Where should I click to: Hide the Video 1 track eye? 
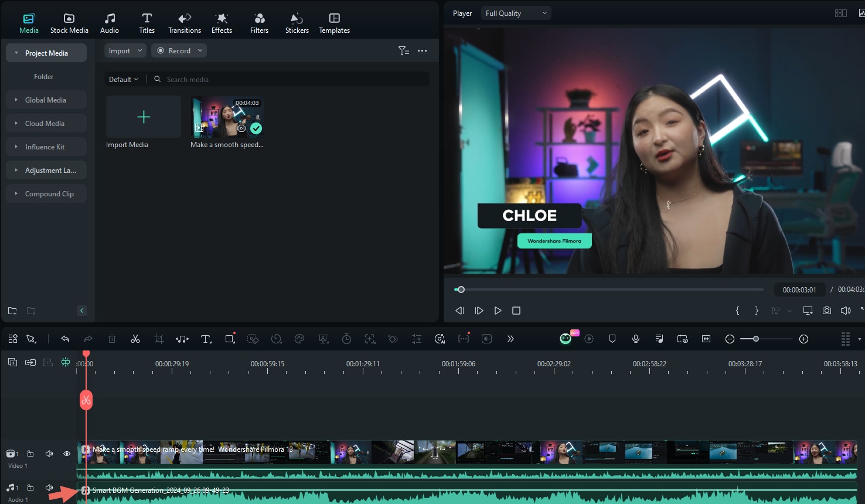pyautogui.click(x=67, y=454)
